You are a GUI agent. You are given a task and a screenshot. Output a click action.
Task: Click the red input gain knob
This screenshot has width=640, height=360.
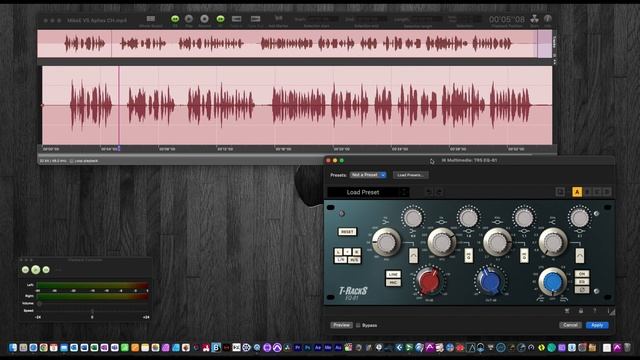coord(428,281)
